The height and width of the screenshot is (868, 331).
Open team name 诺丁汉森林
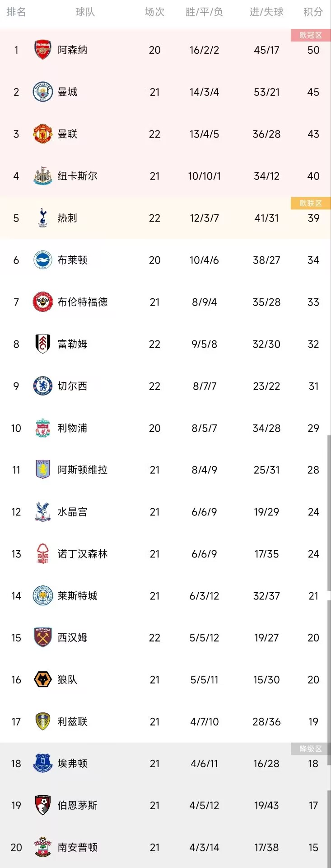83,554
